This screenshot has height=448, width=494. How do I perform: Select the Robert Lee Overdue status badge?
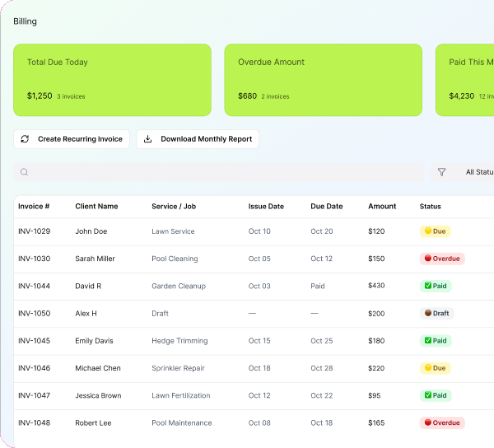(x=442, y=422)
